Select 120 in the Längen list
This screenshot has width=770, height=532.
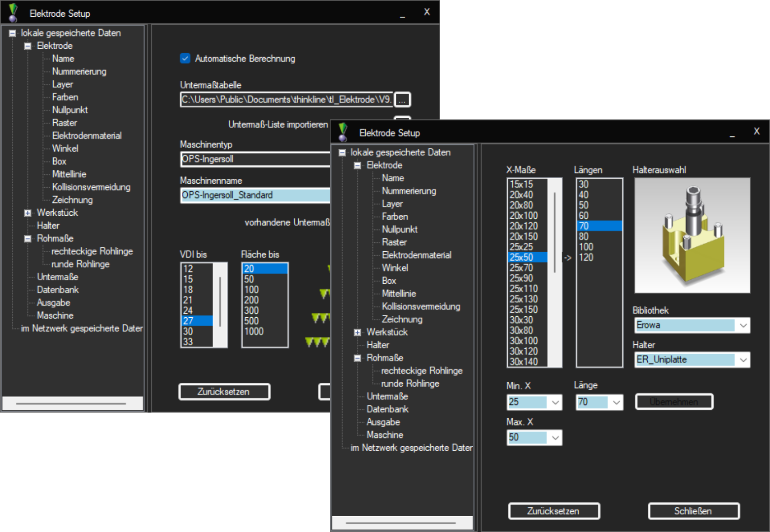[x=599, y=257]
